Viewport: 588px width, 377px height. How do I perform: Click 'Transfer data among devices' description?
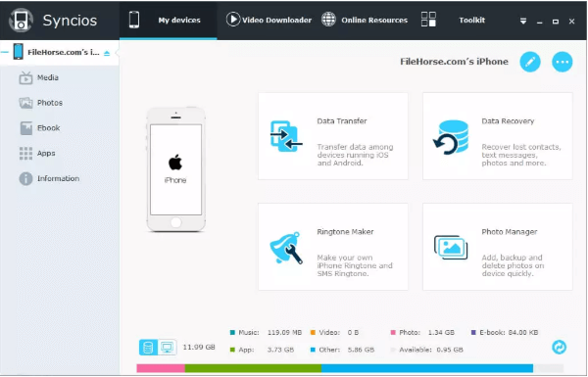[x=355, y=155]
